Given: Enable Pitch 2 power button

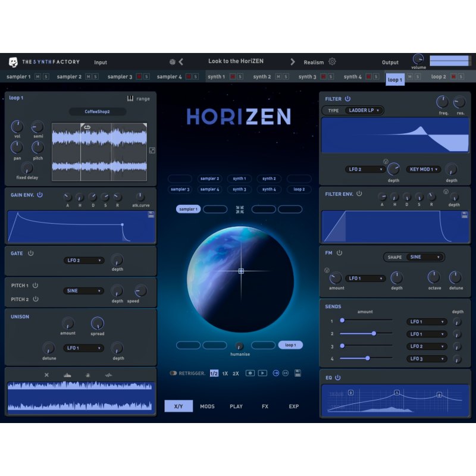Looking at the screenshot, I should [36, 299].
